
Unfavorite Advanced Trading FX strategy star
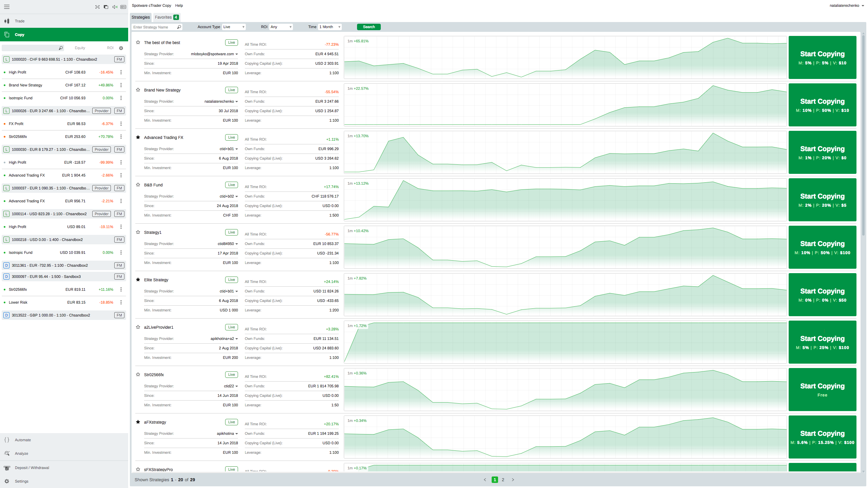[138, 137]
